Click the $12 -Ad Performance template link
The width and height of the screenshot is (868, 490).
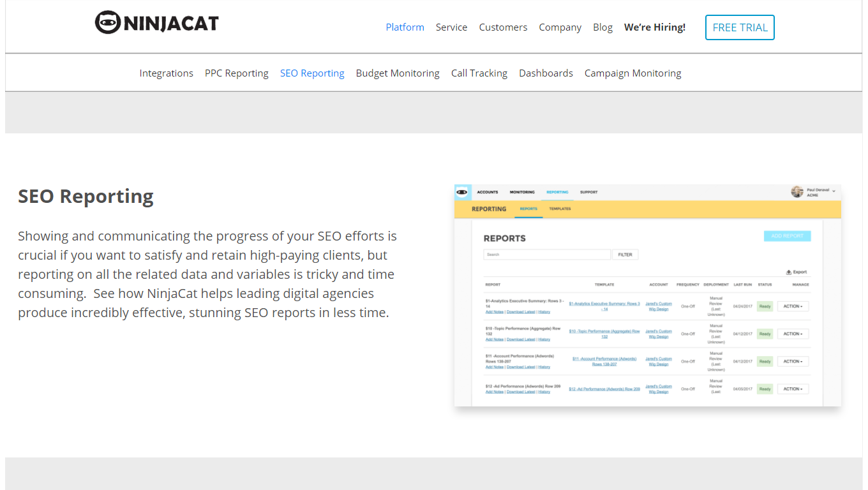point(604,389)
